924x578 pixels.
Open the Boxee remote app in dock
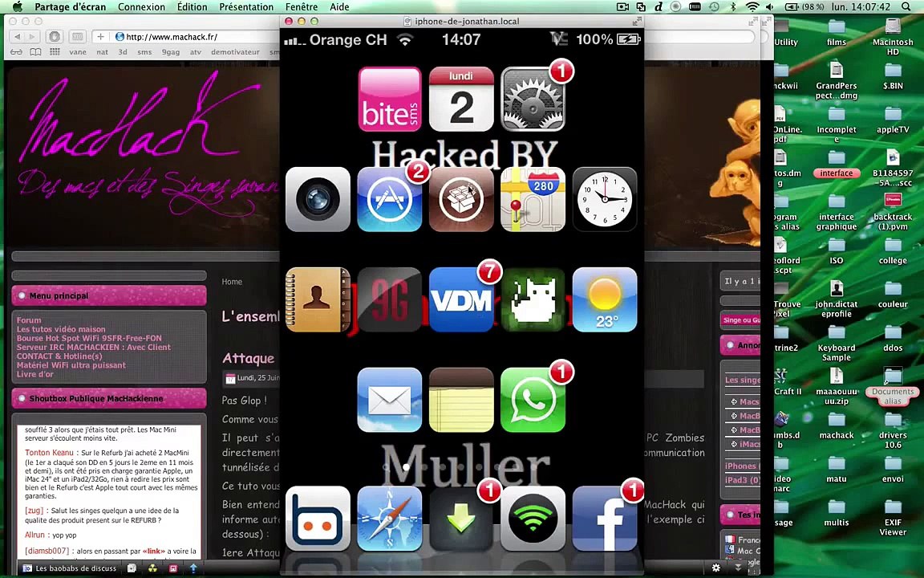coord(318,519)
